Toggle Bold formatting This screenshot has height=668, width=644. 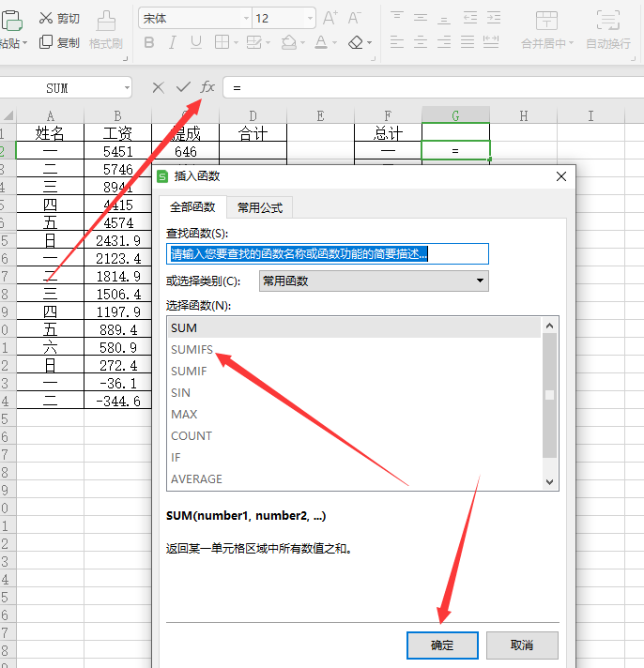pos(149,42)
